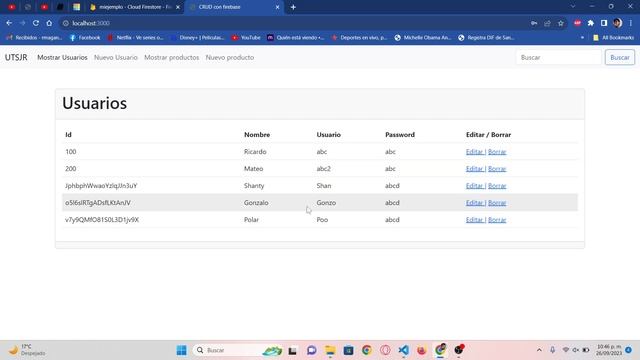Image resolution: width=640 pixels, height=360 pixels.
Task: Open Mostrar productos nav item
Action: tap(171, 58)
